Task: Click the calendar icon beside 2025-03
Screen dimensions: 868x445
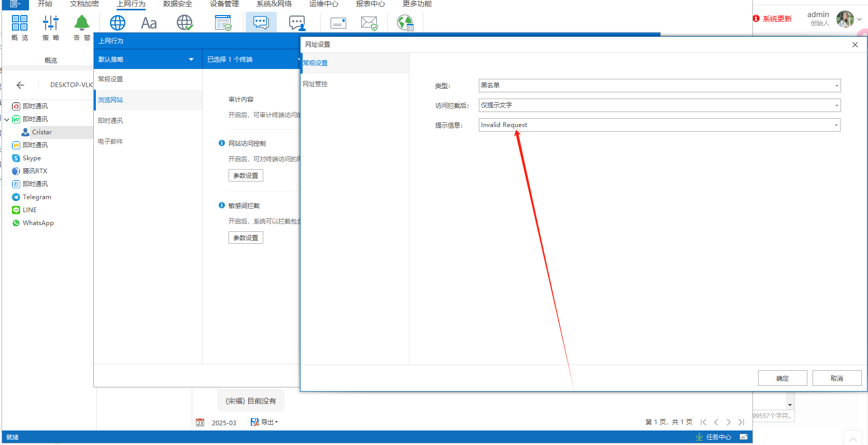Action: click(x=200, y=423)
